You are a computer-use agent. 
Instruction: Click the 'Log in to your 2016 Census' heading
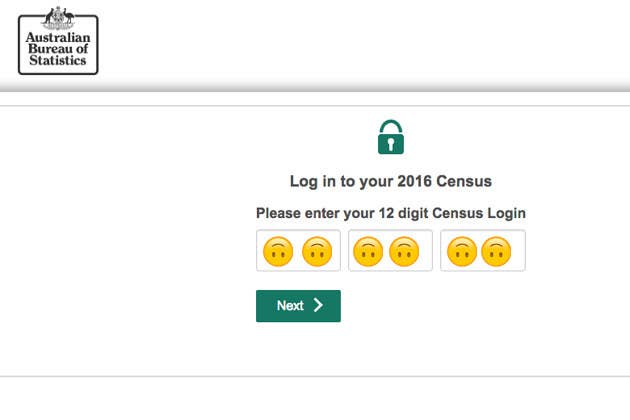tap(391, 181)
